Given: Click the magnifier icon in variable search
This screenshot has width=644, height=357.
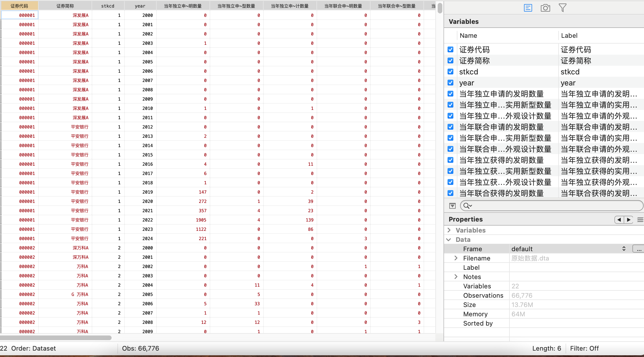Looking at the screenshot, I should (467, 206).
